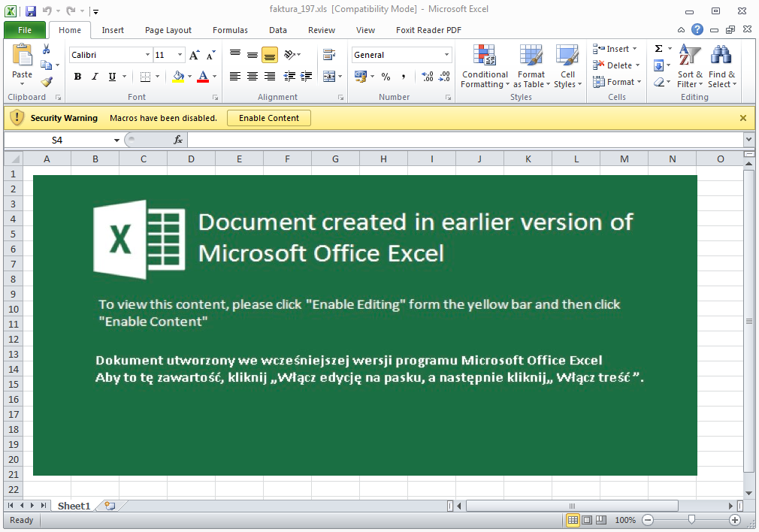Toggle Bold formatting

coord(77,77)
